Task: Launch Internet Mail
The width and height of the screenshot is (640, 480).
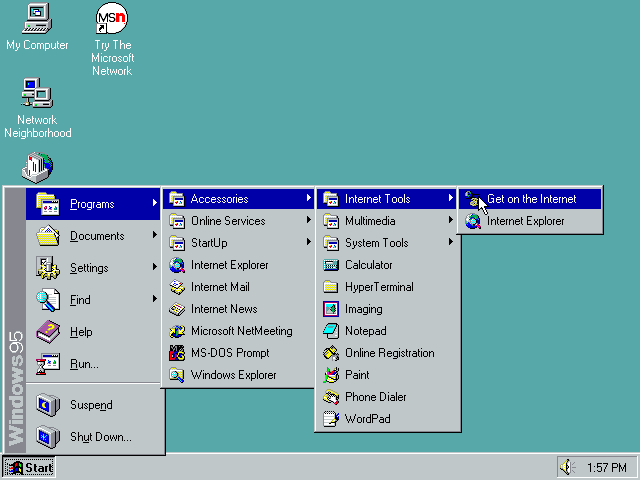Action: 238,287
